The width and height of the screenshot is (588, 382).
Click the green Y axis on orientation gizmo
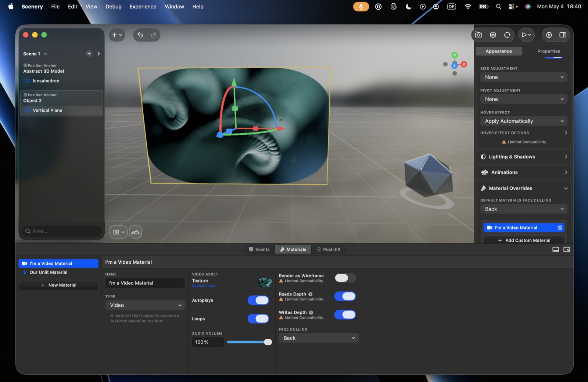455,55
